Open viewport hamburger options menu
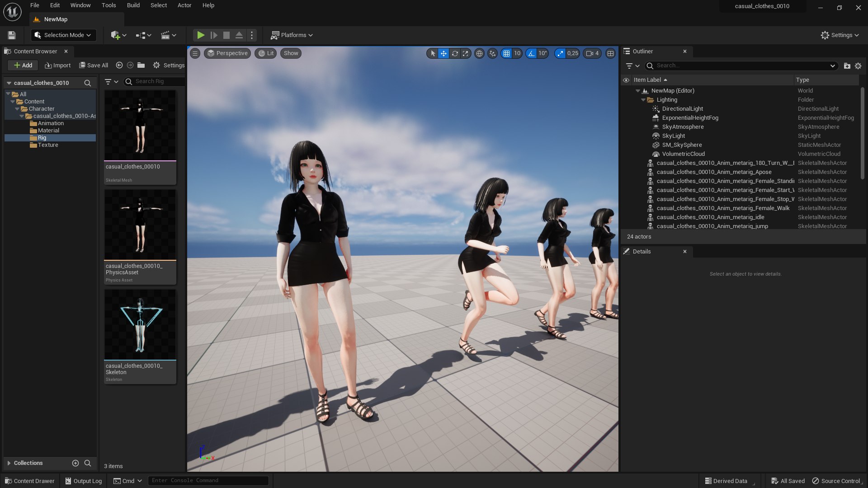 [195, 53]
